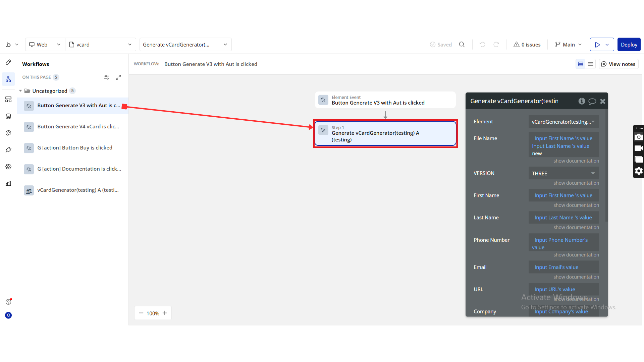The width and height of the screenshot is (644, 362).
Task: Open the comment bubble in property panel
Action: 592,101
